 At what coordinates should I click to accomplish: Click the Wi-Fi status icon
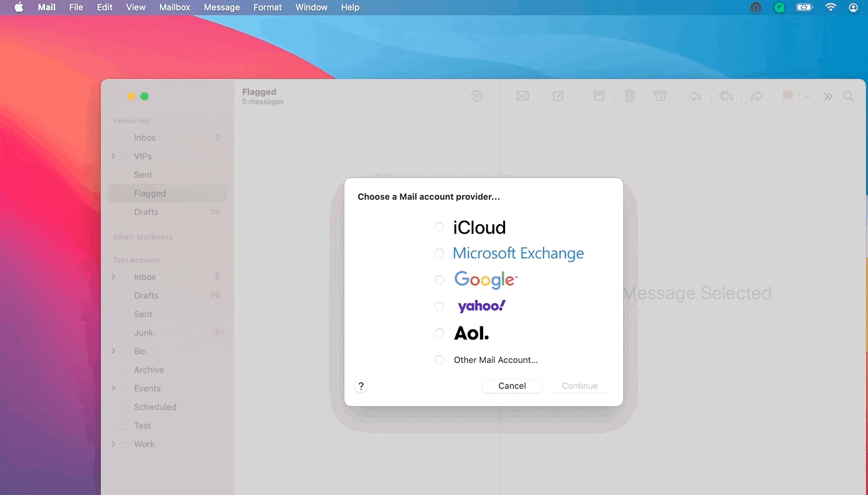pos(830,7)
